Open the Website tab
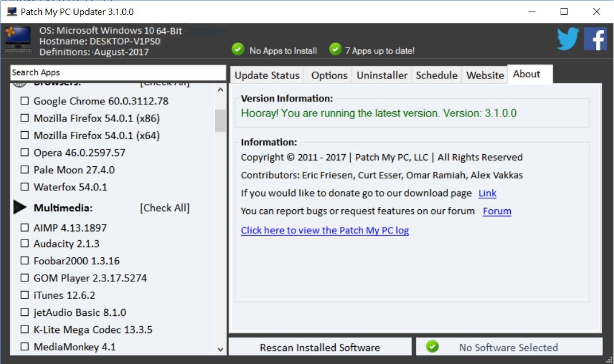 485,76
